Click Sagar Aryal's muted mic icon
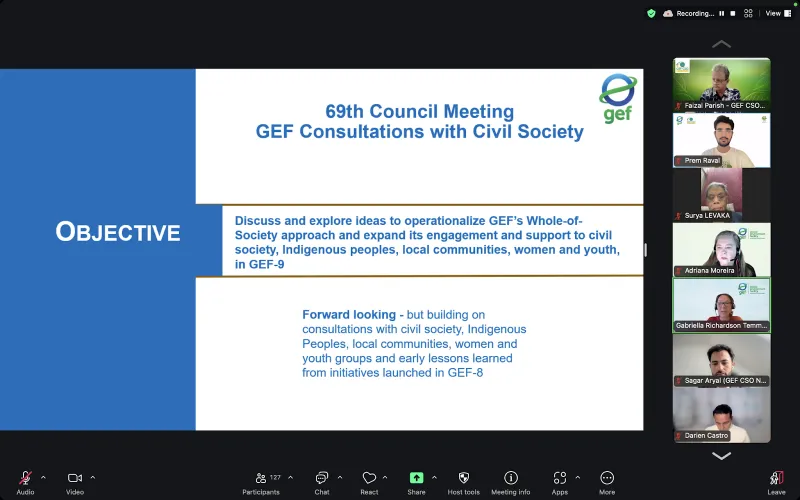The height and width of the screenshot is (500, 800). click(679, 381)
